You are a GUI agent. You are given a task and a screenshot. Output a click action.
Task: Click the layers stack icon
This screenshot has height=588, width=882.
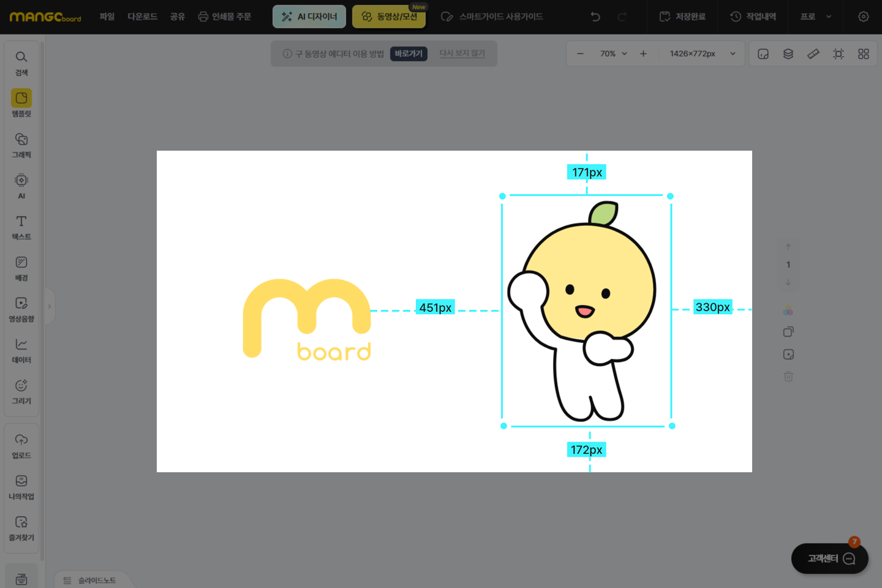(x=788, y=54)
